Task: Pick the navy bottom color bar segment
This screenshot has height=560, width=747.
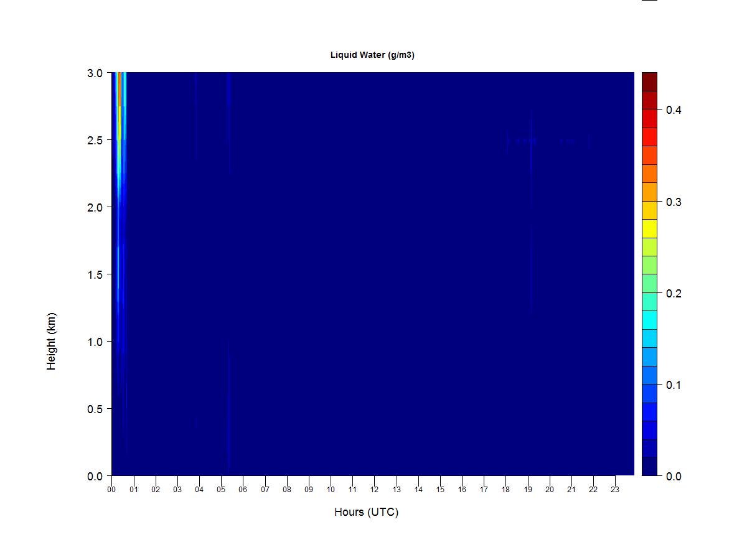Action: pos(649,467)
